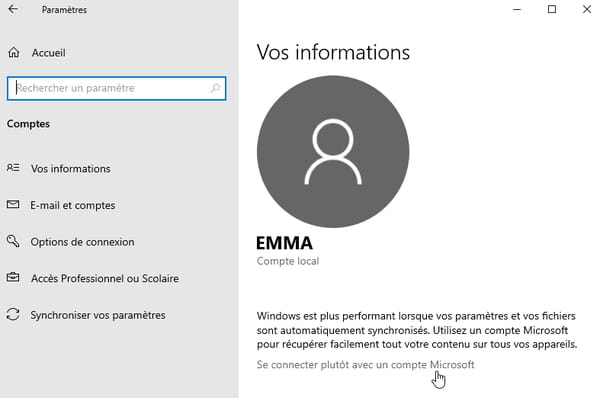The height and width of the screenshot is (398, 600).
Task: Focus the Rechercher un paramètre field
Action: click(x=117, y=88)
